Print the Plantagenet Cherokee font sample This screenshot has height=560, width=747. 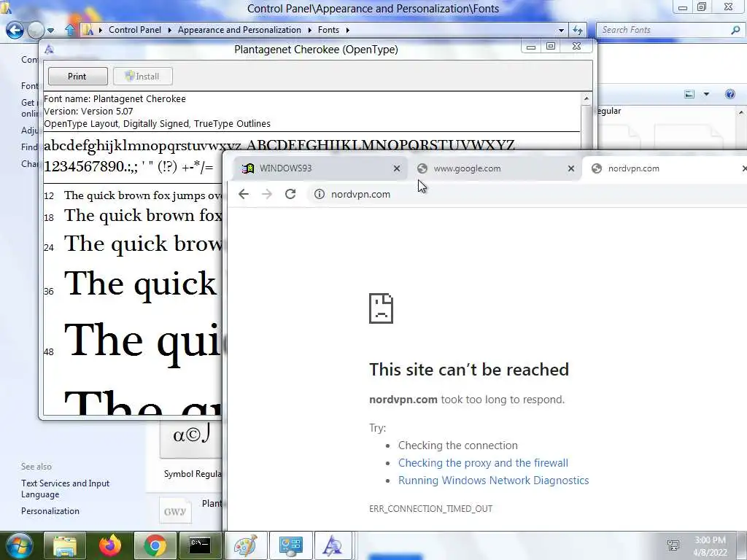tap(77, 76)
